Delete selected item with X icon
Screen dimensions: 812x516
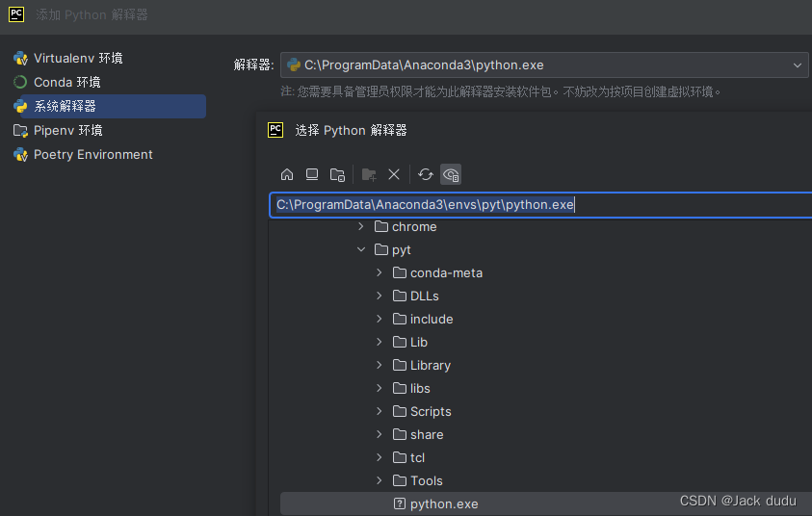pyautogui.click(x=394, y=174)
